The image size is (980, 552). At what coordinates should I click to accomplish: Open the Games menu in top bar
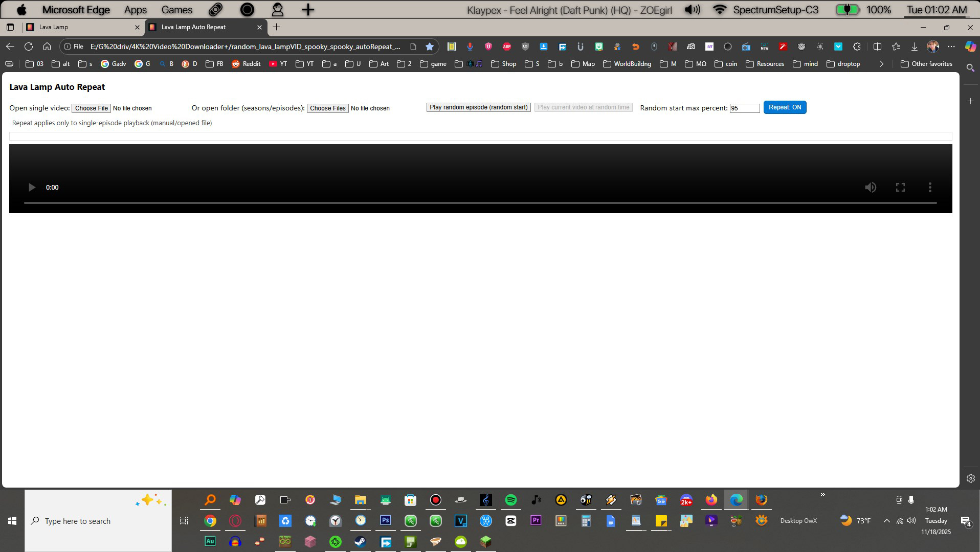coord(177,10)
